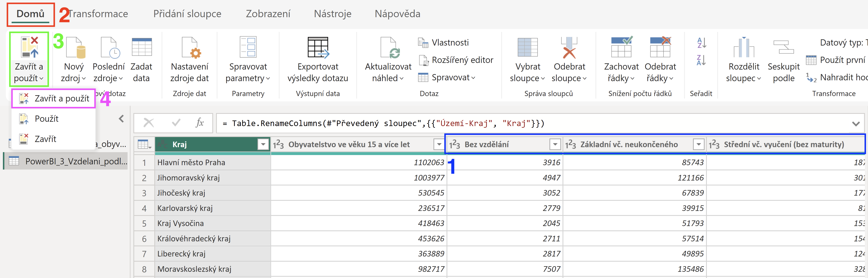Sort descending with Z-A icon
The height and width of the screenshot is (278, 868).
701,60
